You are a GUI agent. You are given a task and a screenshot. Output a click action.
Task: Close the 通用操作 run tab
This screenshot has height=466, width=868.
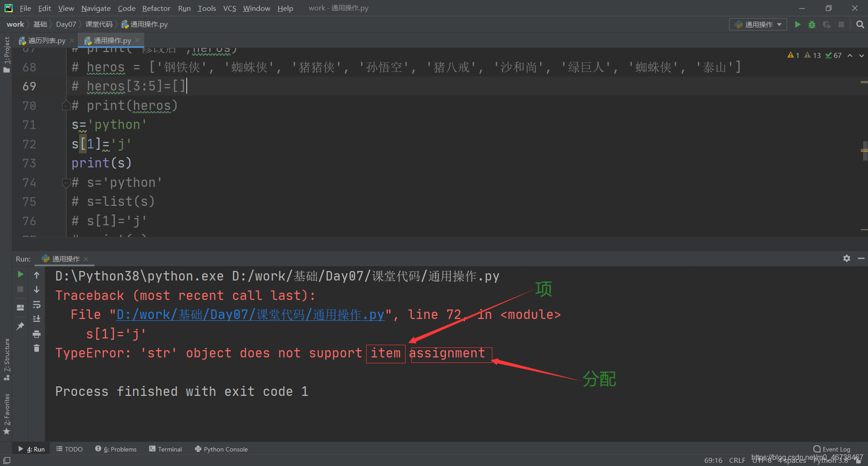(x=86, y=259)
